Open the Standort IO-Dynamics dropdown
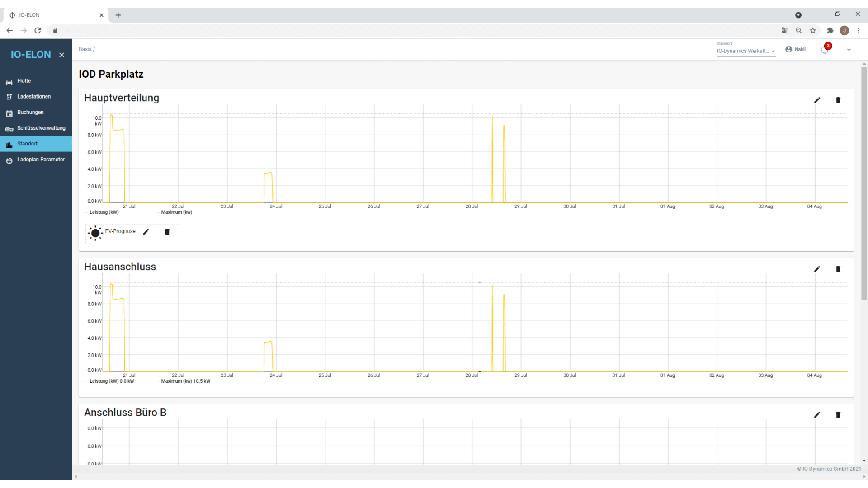 tap(745, 51)
